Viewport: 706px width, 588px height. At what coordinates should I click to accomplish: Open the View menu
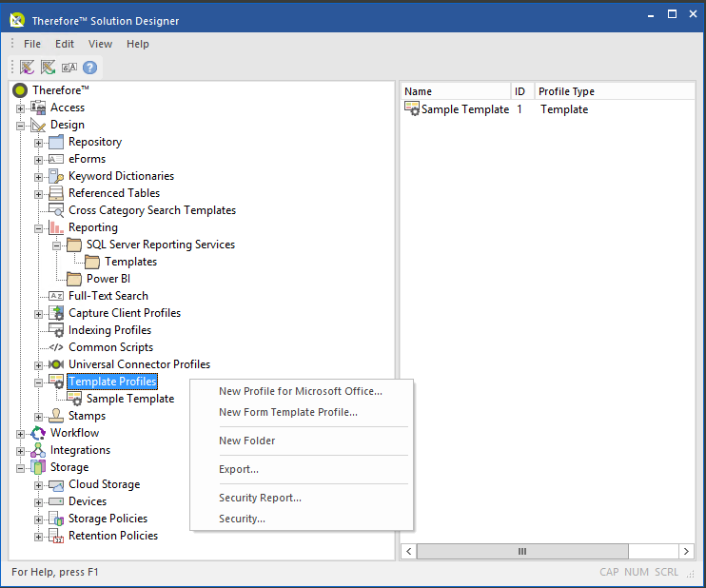pos(100,44)
